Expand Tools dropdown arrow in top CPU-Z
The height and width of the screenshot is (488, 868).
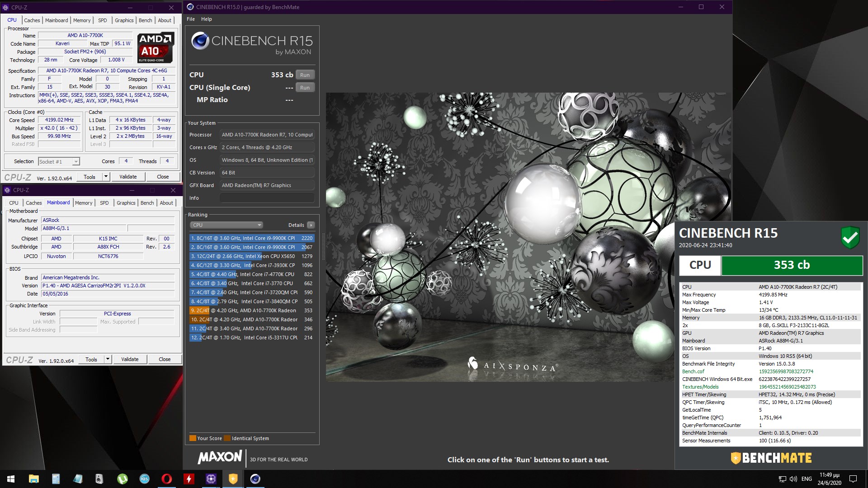[106, 177]
